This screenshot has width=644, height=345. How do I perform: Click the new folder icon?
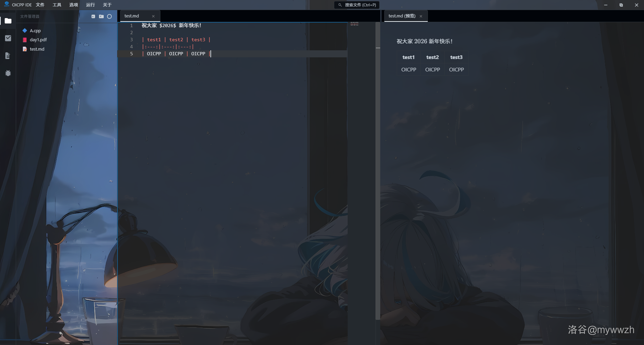101,16
